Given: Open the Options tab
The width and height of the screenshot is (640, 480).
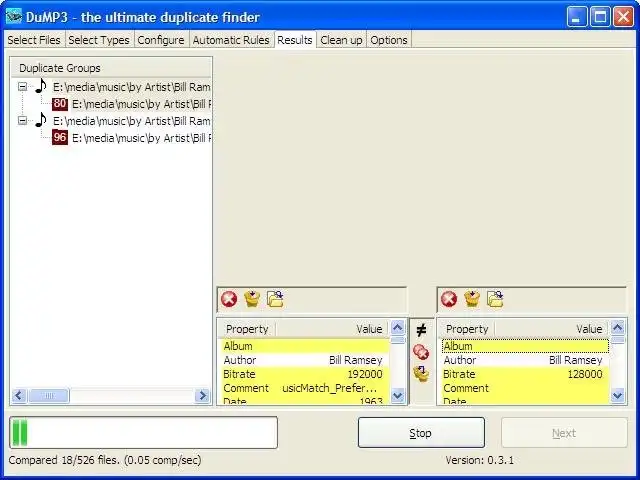Looking at the screenshot, I should (x=389, y=40).
